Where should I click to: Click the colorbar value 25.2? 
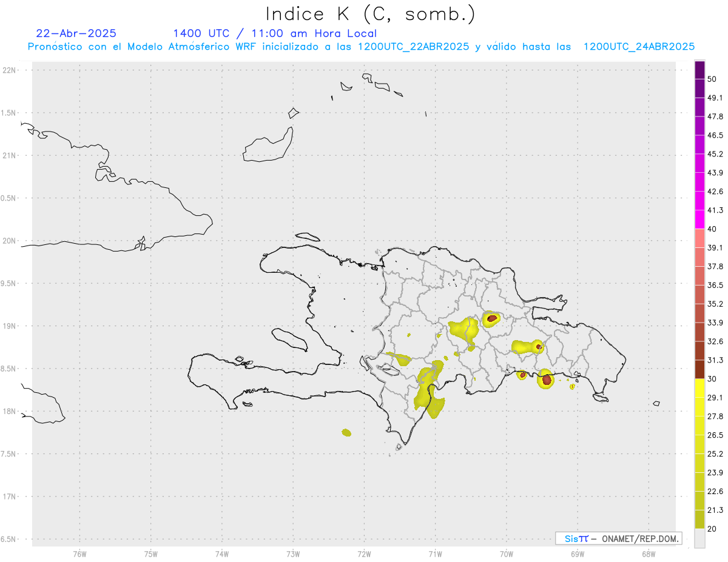[x=715, y=453]
